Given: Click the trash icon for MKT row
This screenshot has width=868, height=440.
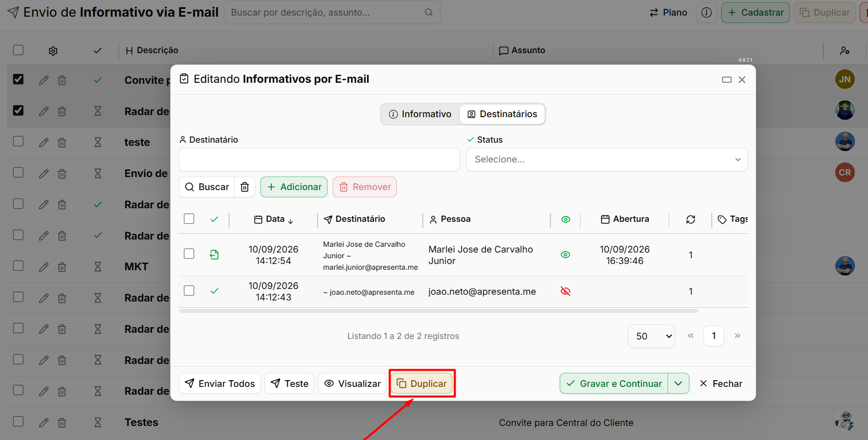Looking at the screenshot, I should click(62, 267).
